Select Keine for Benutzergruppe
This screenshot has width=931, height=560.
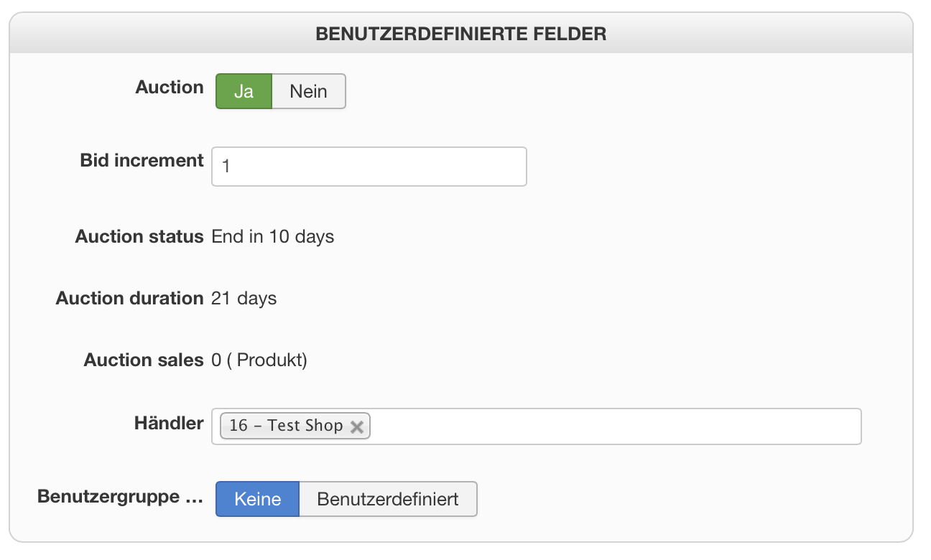(257, 499)
